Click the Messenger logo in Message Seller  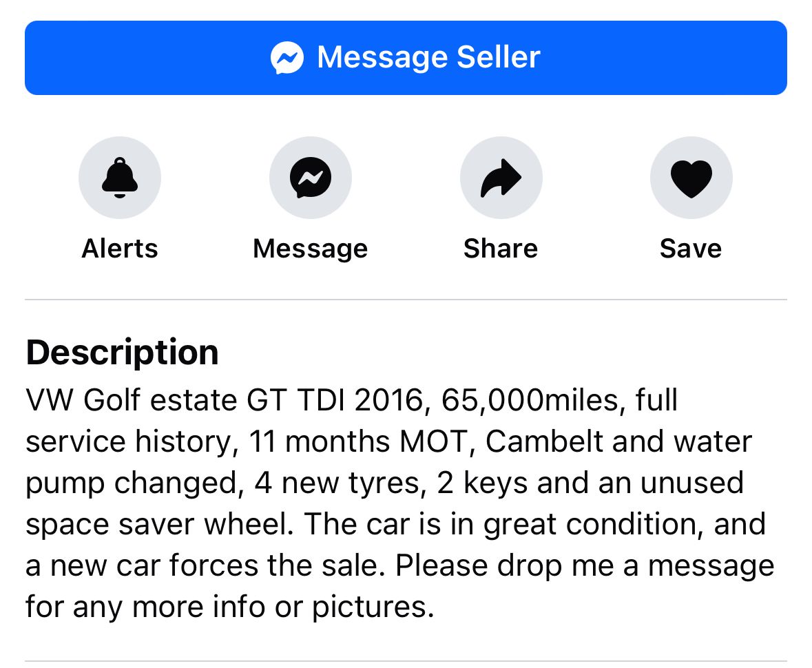click(287, 57)
